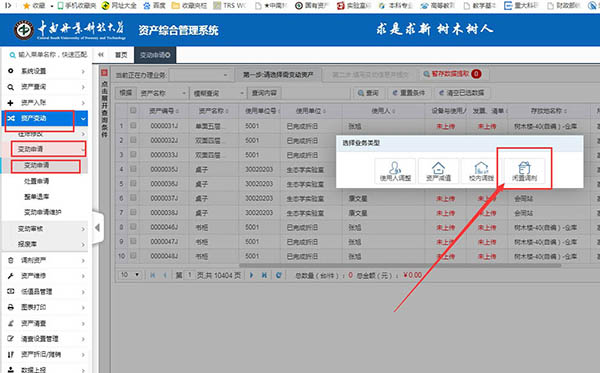Toggle the select-all checkbox in table header
Image resolution: width=600 pixels, height=373 pixels.
(x=133, y=110)
